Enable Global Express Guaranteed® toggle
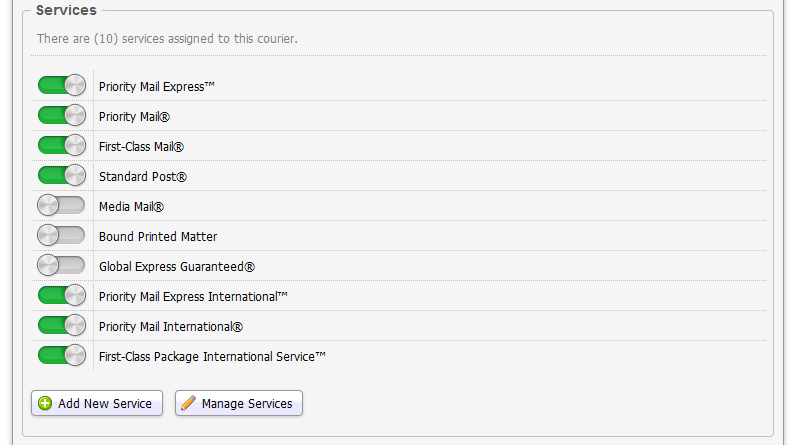 61,266
